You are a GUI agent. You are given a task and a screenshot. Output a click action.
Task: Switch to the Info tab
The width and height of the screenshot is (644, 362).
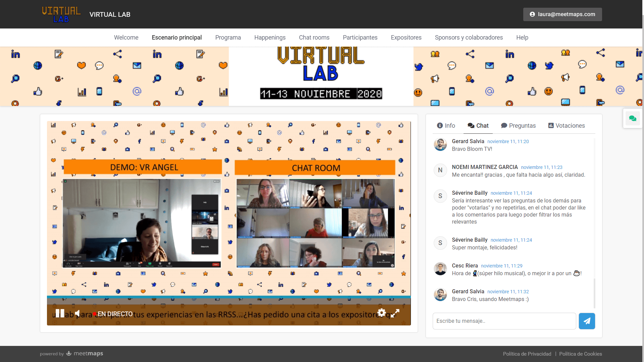coord(446,126)
